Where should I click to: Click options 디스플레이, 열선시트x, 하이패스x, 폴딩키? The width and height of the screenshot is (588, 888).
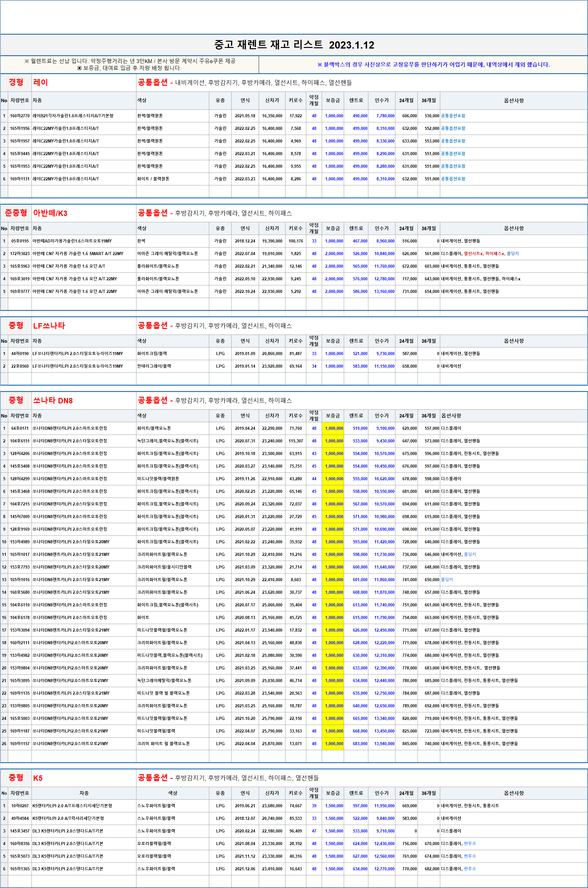tap(480, 254)
